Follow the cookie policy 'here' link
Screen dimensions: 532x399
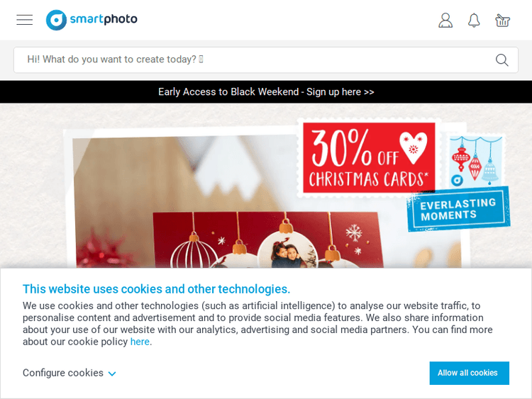140,342
